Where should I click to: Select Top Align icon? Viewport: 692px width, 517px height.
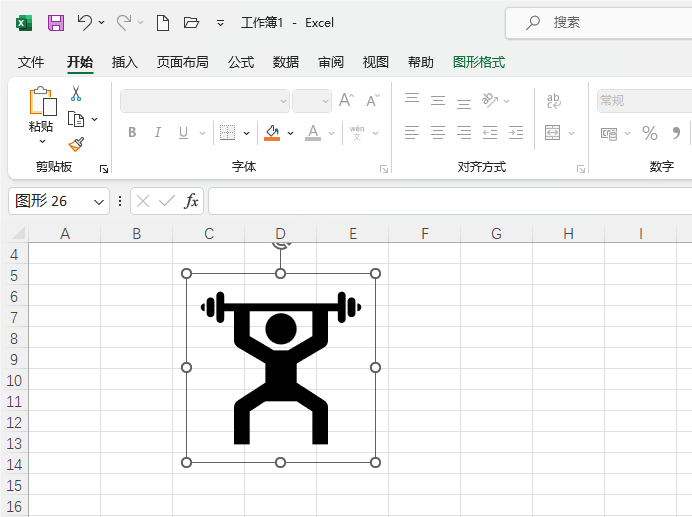[412, 98]
